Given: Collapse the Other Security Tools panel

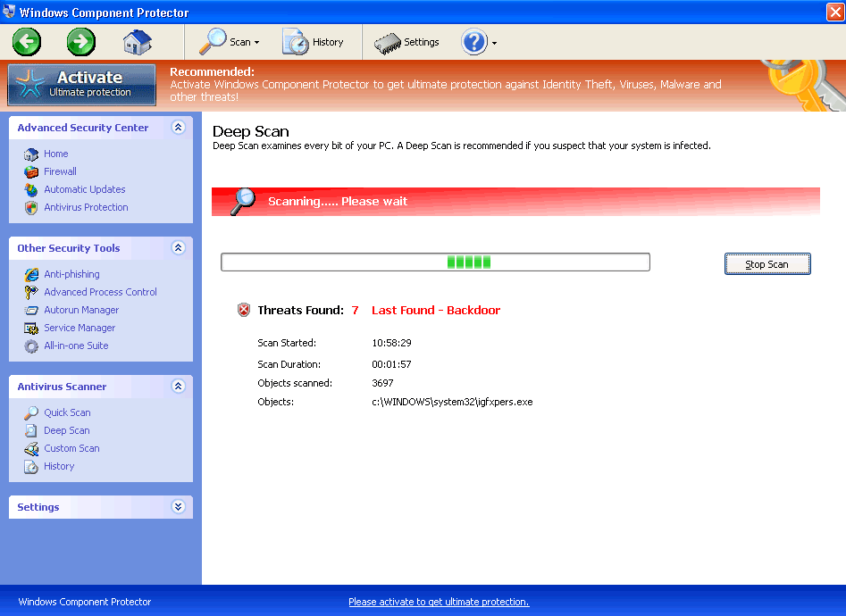Looking at the screenshot, I should 178,248.
